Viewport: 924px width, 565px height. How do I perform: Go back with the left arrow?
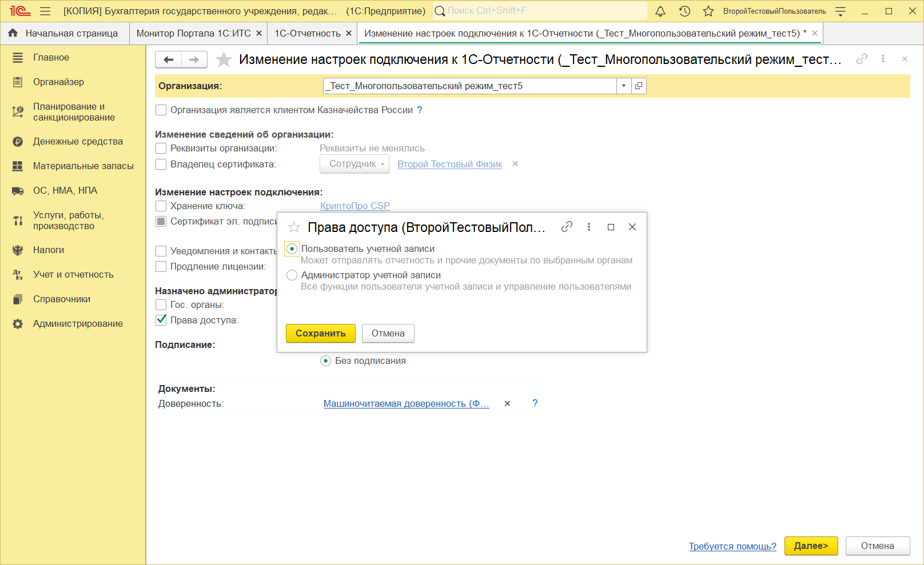[168, 59]
